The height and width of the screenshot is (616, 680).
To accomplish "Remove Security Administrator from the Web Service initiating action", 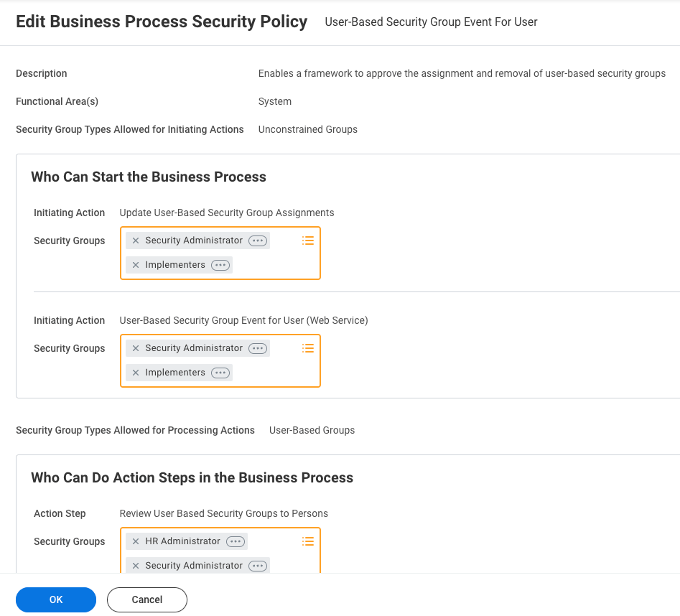I will pos(136,348).
